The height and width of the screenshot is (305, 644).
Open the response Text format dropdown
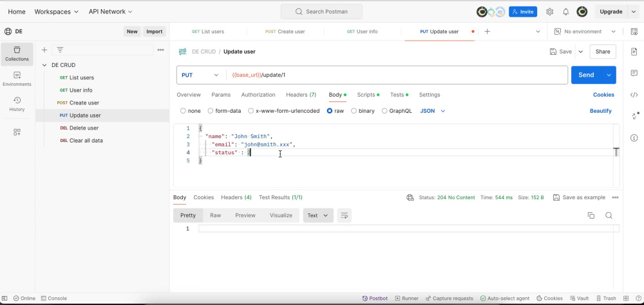pyautogui.click(x=318, y=215)
